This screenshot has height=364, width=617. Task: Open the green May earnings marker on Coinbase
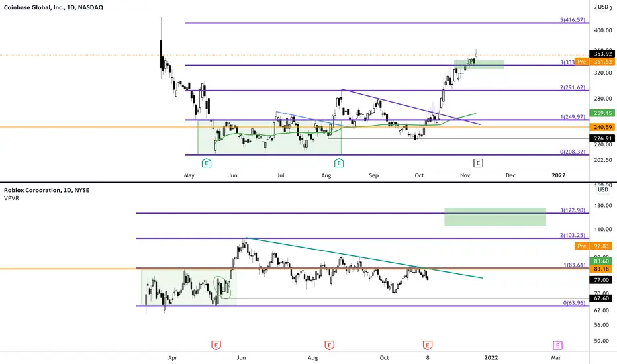(x=207, y=163)
